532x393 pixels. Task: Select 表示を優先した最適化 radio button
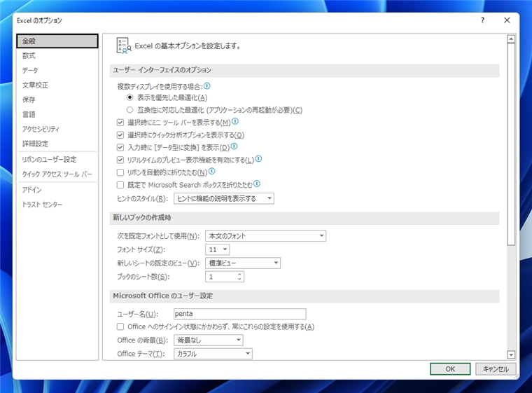tap(129, 97)
